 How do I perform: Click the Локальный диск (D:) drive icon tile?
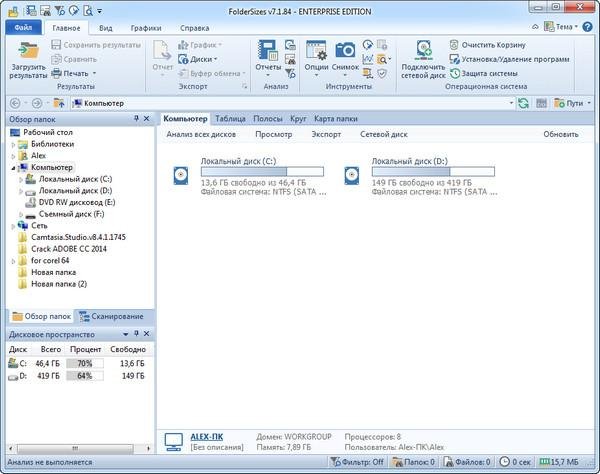352,176
